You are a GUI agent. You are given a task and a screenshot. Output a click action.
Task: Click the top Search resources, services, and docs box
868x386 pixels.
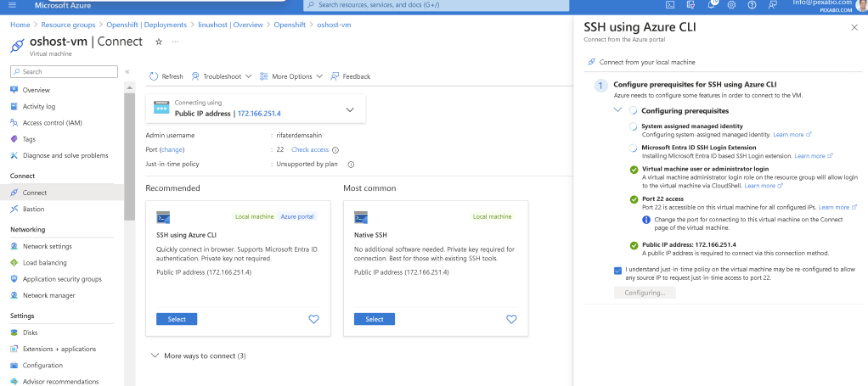[x=437, y=5]
